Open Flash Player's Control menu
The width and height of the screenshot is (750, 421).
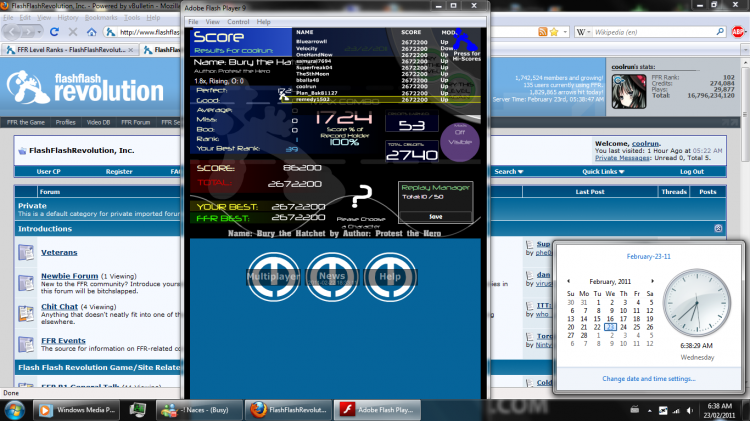(238, 22)
